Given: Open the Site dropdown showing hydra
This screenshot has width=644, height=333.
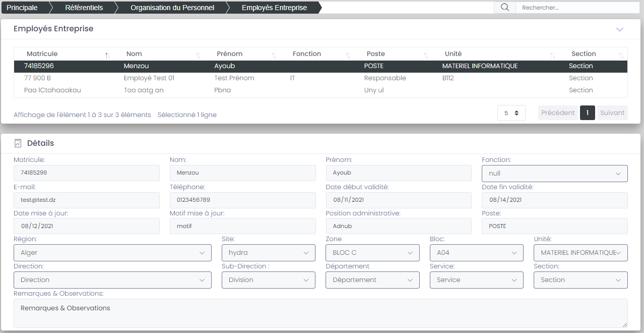Looking at the screenshot, I should pos(268,253).
